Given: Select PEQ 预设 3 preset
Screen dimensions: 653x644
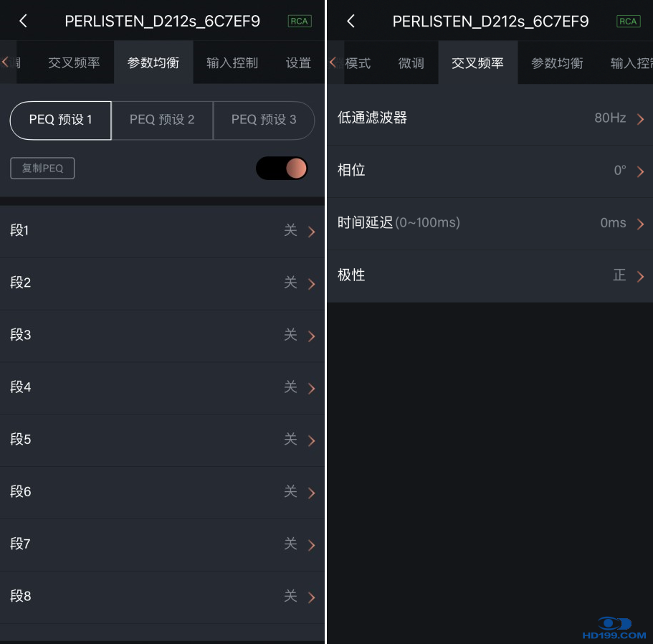Looking at the screenshot, I should 264,120.
